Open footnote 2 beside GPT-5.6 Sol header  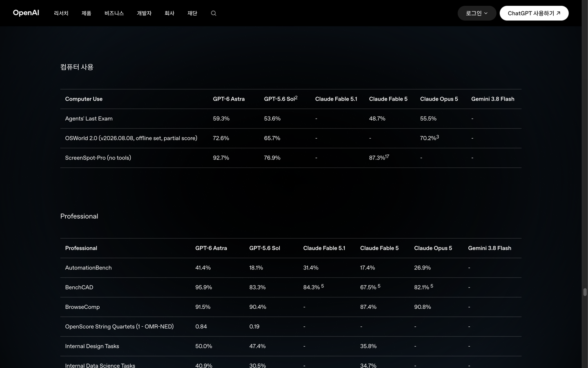pyautogui.click(x=296, y=97)
